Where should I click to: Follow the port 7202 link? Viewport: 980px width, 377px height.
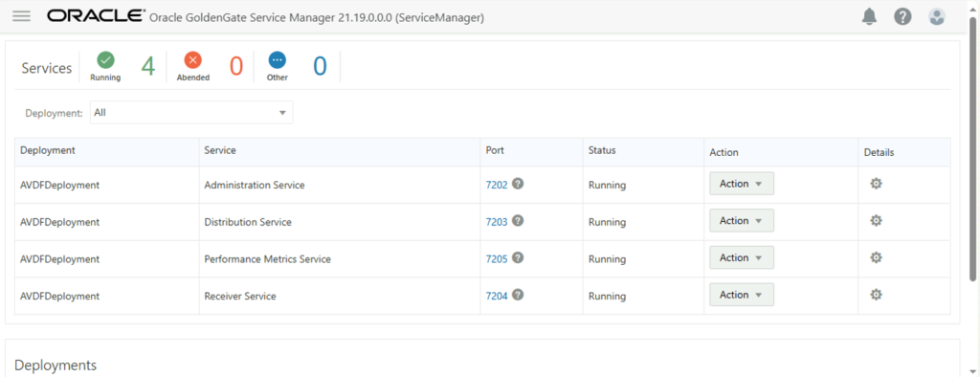pos(497,185)
